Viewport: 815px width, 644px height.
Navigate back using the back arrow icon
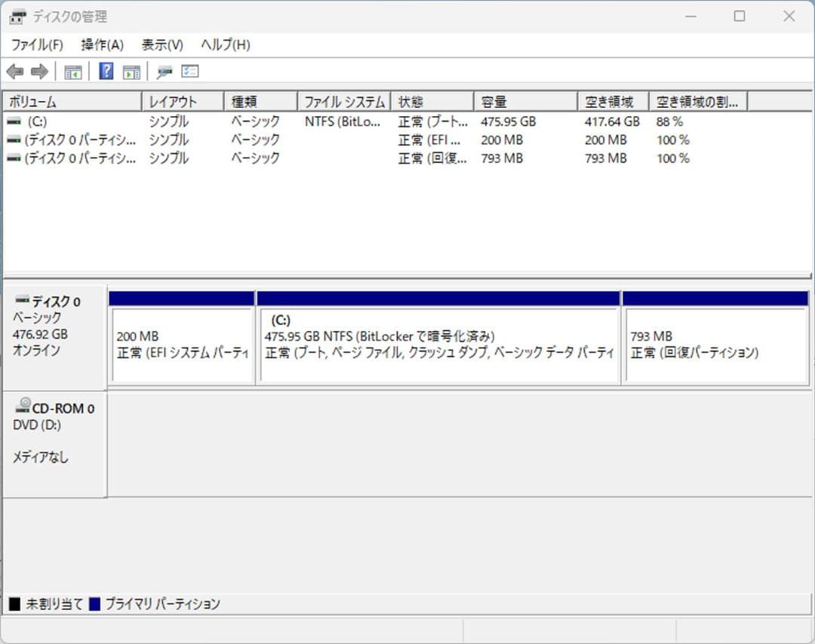point(16,71)
